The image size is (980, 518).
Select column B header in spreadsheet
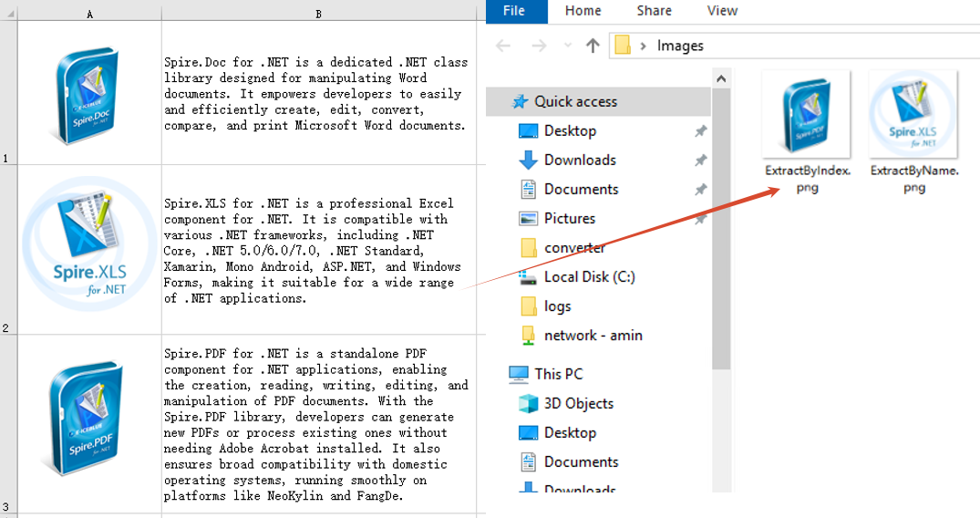coord(319,13)
